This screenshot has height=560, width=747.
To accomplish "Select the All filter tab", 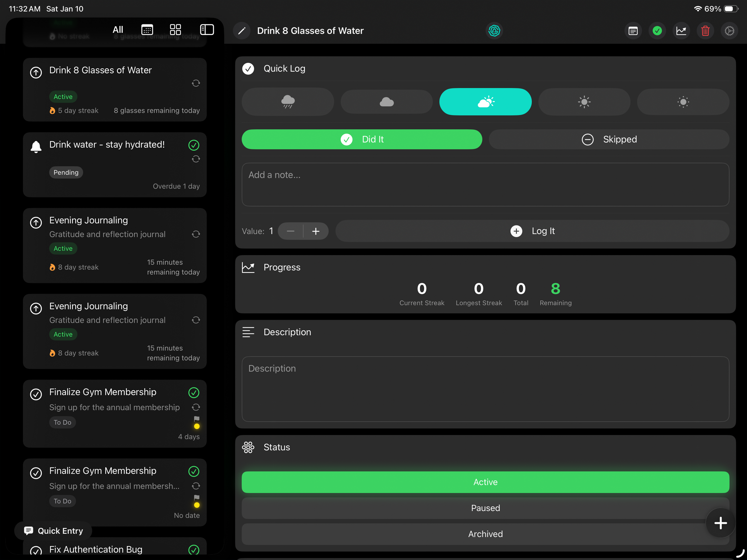I will coord(118,30).
